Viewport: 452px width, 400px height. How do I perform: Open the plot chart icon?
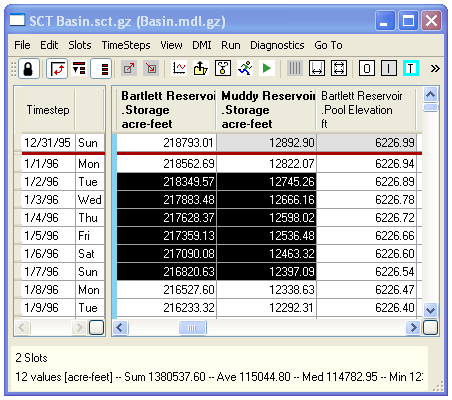point(179,68)
